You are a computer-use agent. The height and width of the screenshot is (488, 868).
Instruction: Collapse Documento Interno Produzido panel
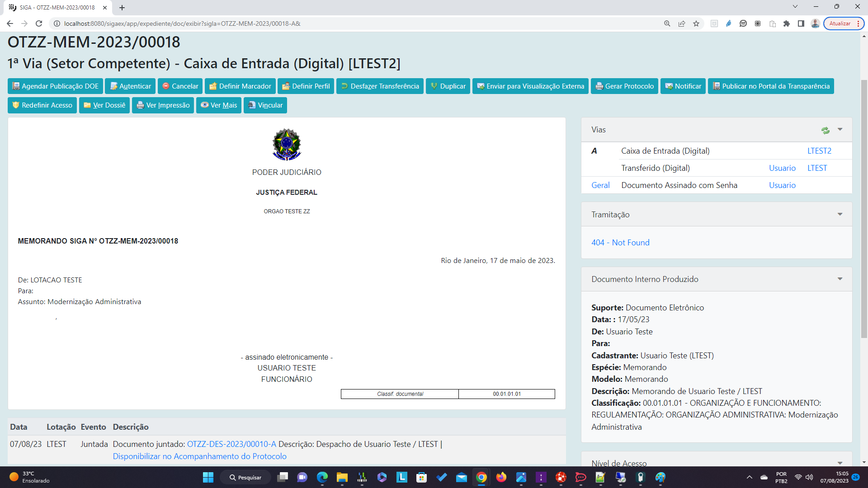pyautogui.click(x=840, y=279)
